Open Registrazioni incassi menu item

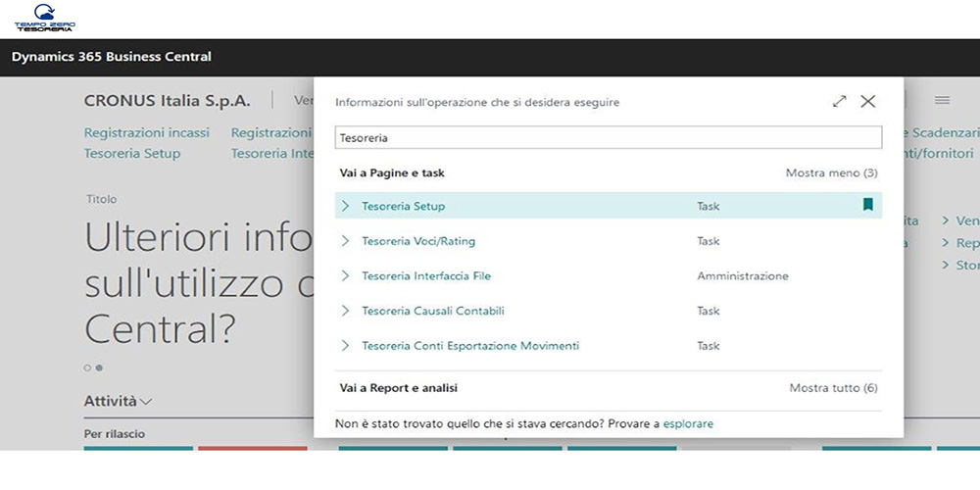146,132
